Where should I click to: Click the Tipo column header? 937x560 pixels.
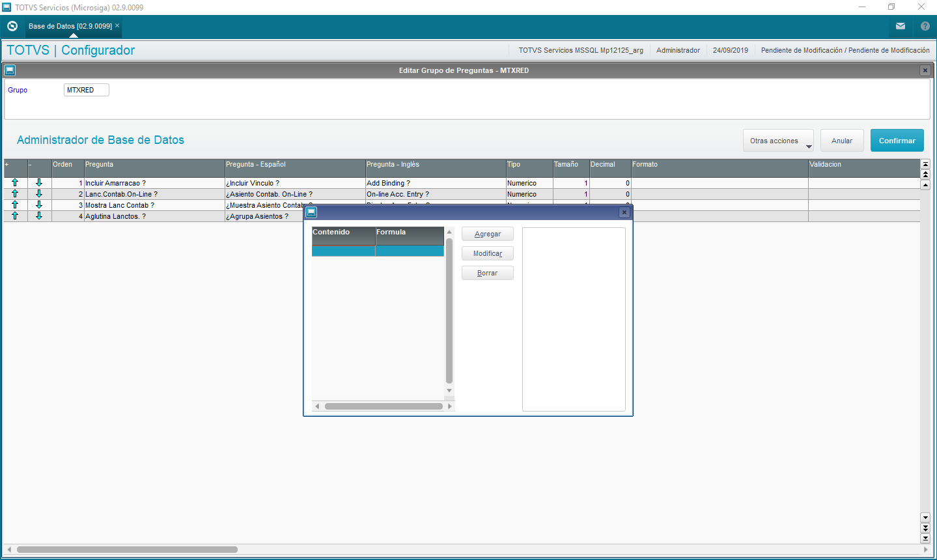point(529,168)
